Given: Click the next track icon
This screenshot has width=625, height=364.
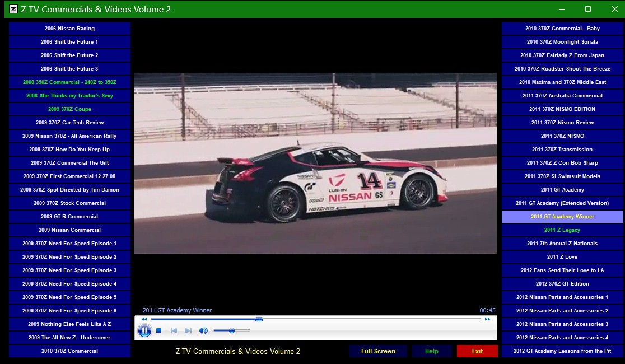Looking at the screenshot, I should click(188, 331).
